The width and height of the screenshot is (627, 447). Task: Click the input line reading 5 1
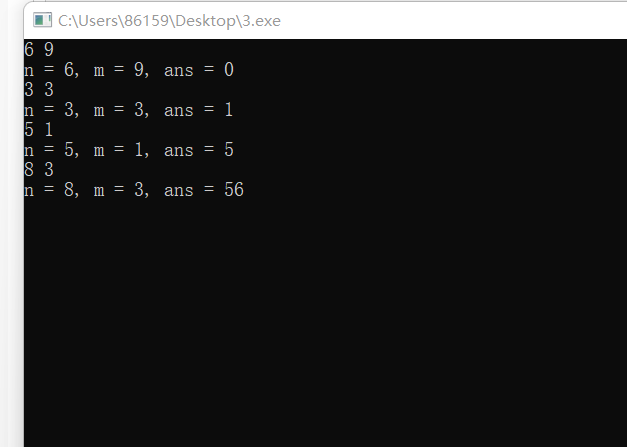tap(39, 130)
